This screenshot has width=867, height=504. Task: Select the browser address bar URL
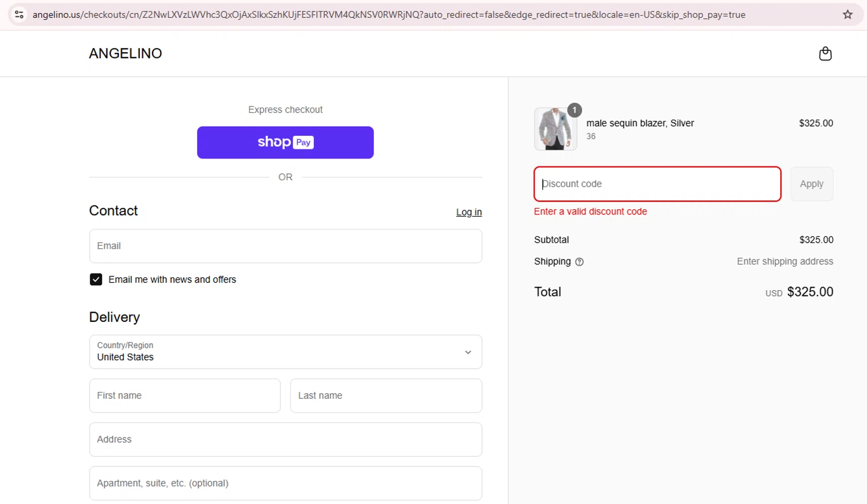coord(389,14)
